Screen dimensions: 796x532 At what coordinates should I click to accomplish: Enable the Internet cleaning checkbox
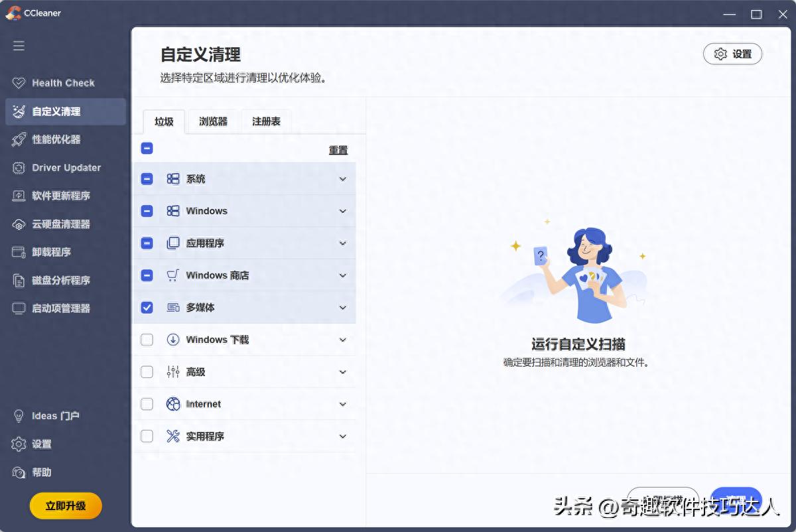147,403
